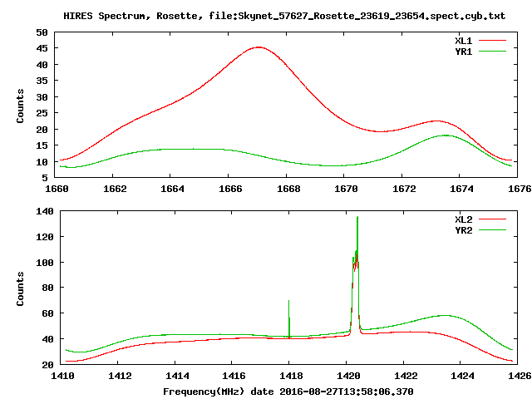532x399 pixels.
Task: Click the 1660 x-axis tick label
Action: click(57, 189)
